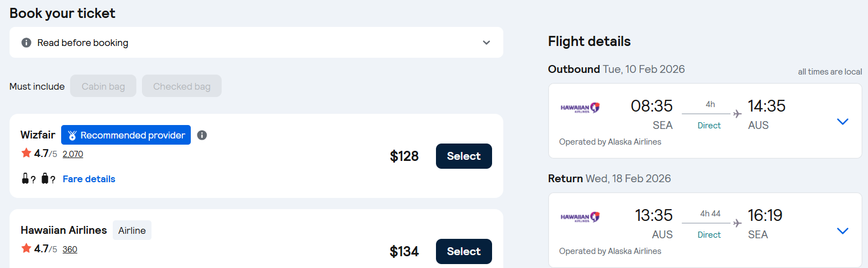
Task: Click the Wizfair checked bag icon
Action: coord(45,179)
